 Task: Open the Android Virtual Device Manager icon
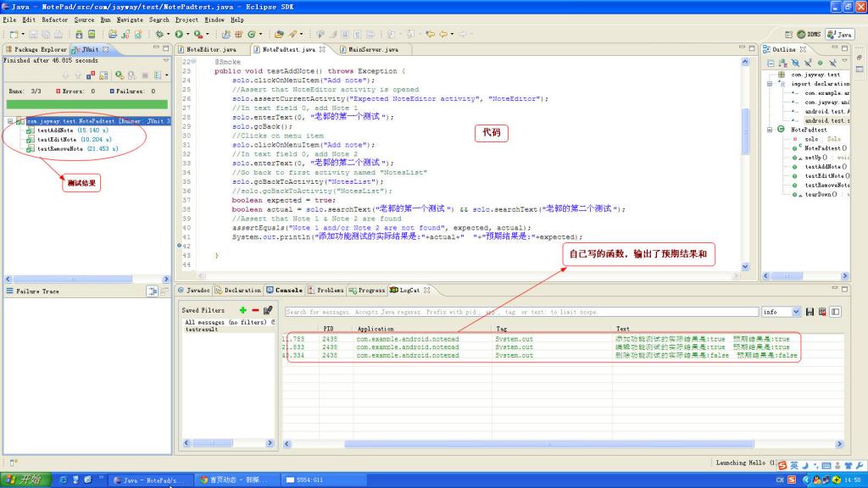tap(92, 34)
